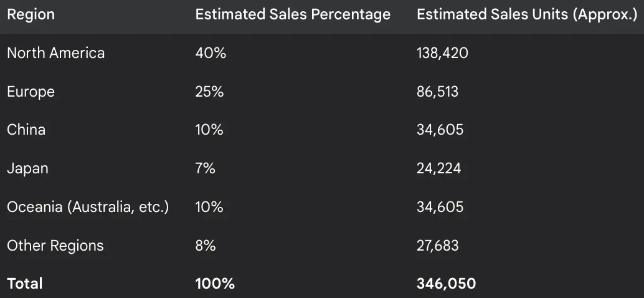Click the 86,513 units cell
This screenshot has width=644, height=298.
(437, 92)
